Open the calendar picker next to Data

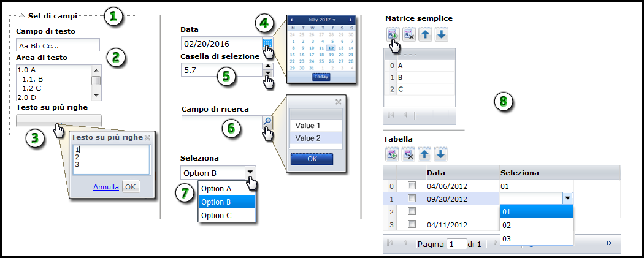[267, 44]
